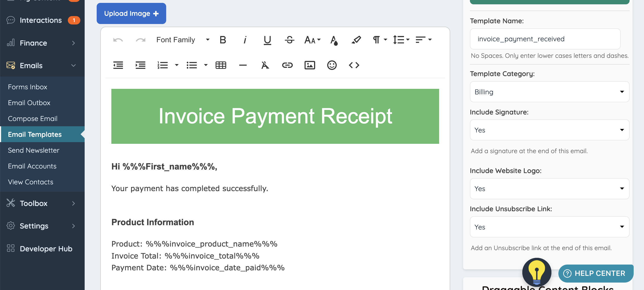This screenshot has height=290, width=644.
Task: Open the Include Unsubscribe Link dropdown
Action: (549, 227)
